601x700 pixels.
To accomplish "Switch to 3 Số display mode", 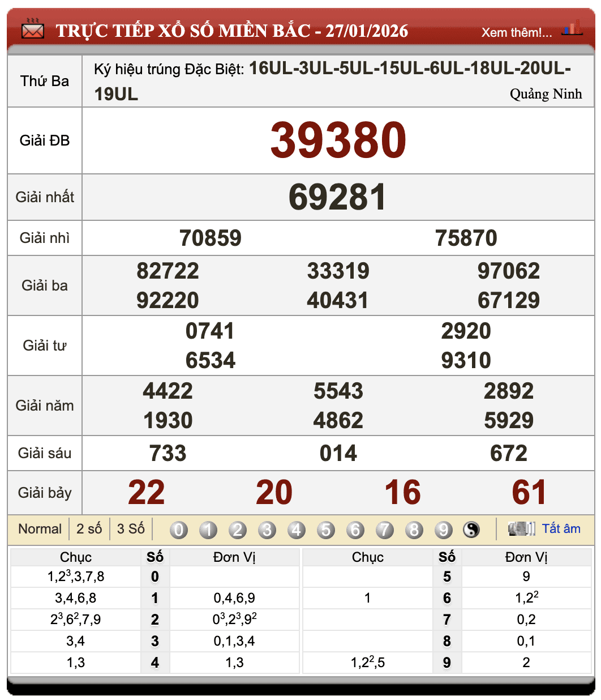I will coord(131,529).
